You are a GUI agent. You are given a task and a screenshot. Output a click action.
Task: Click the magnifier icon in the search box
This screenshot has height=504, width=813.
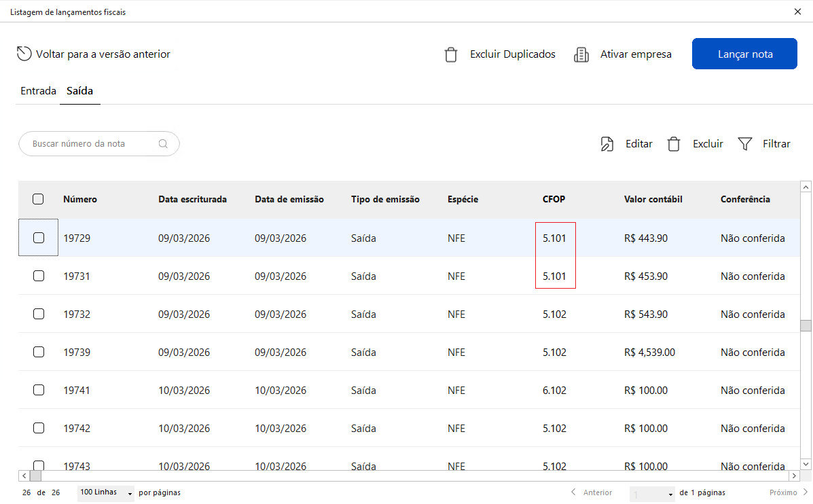163,143
